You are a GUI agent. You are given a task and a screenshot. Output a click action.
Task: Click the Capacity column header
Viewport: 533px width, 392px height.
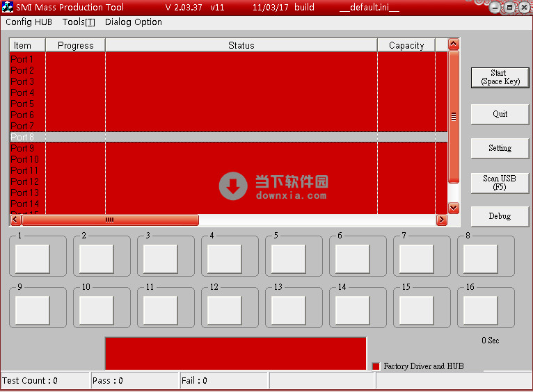click(406, 45)
